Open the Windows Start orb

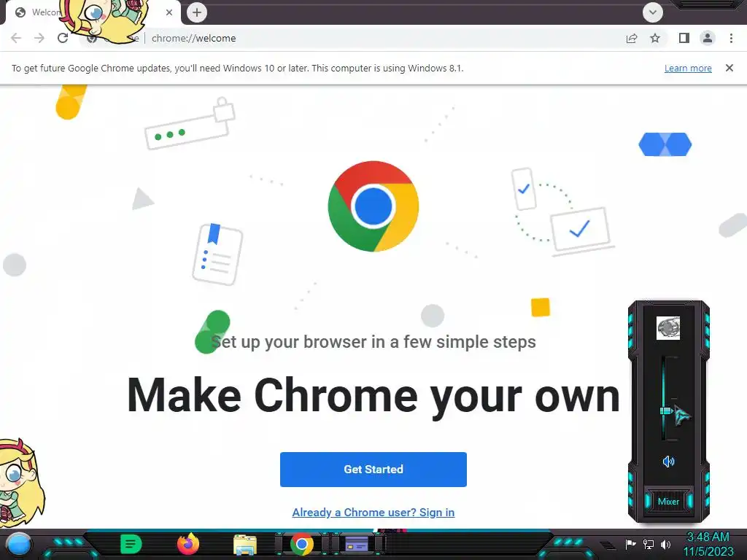pos(19,544)
